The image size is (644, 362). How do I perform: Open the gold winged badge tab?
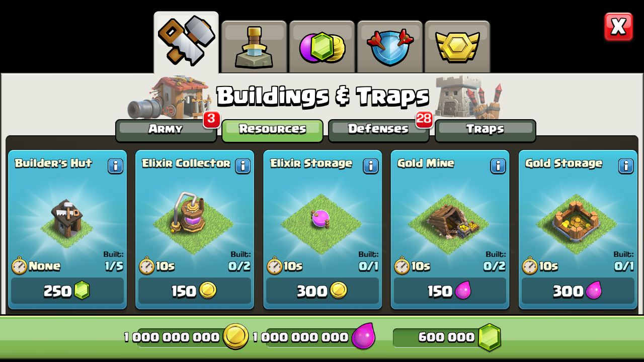tap(457, 47)
